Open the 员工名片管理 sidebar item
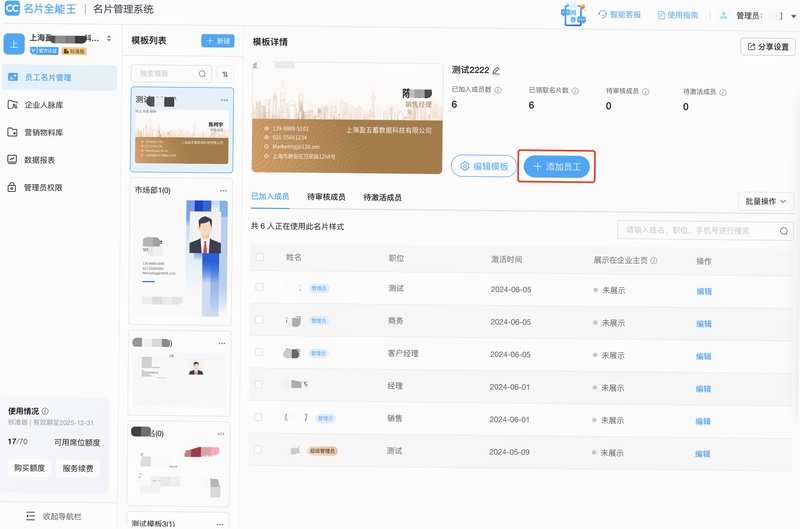The image size is (800, 529). 59,78
